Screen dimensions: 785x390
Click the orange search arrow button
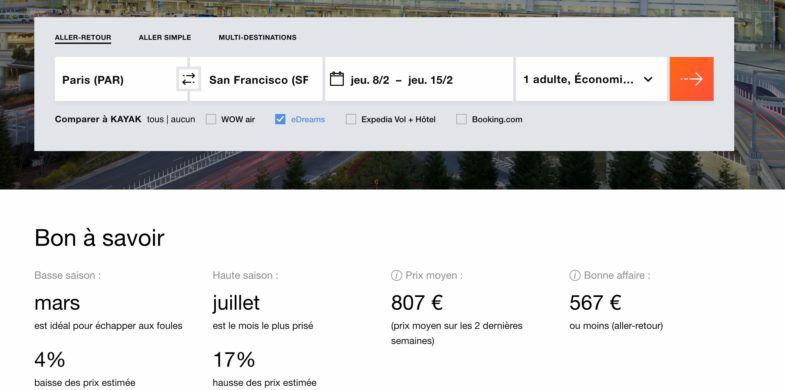691,79
